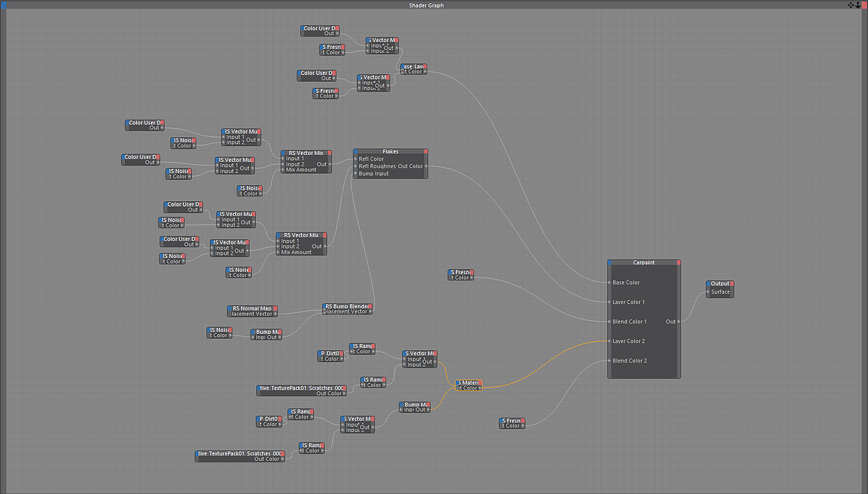
Task: Open the inputs menu on Flakes' blue corner
Action: coord(356,151)
